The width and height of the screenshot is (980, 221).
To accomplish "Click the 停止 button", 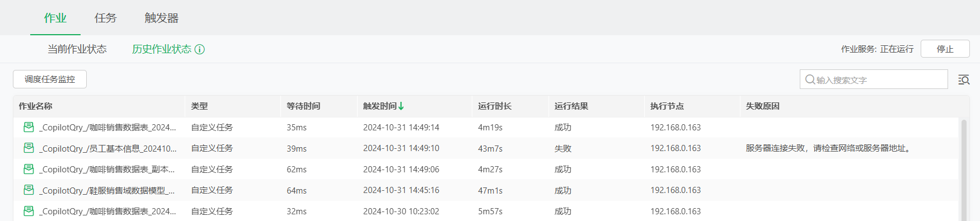I will tap(945, 49).
